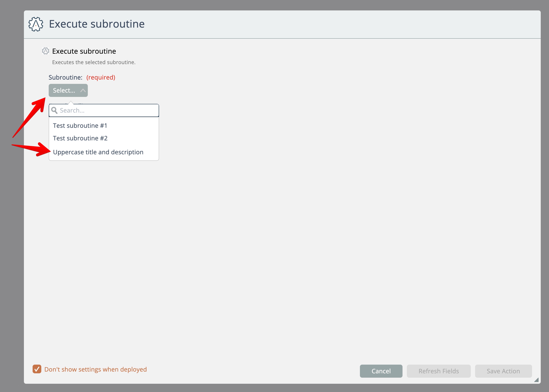Screen dimensions: 549x392
Task: Click the red '(required)' text
Action: [x=101, y=77]
